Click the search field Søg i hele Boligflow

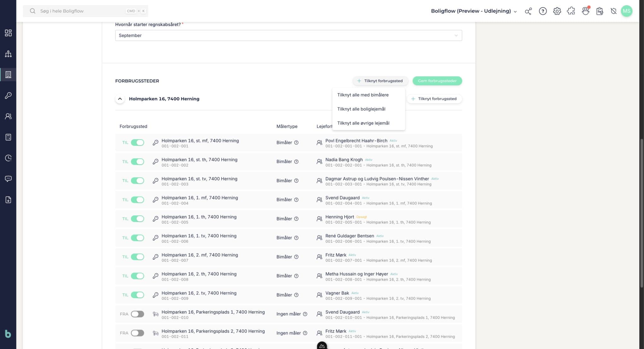(x=85, y=11)
